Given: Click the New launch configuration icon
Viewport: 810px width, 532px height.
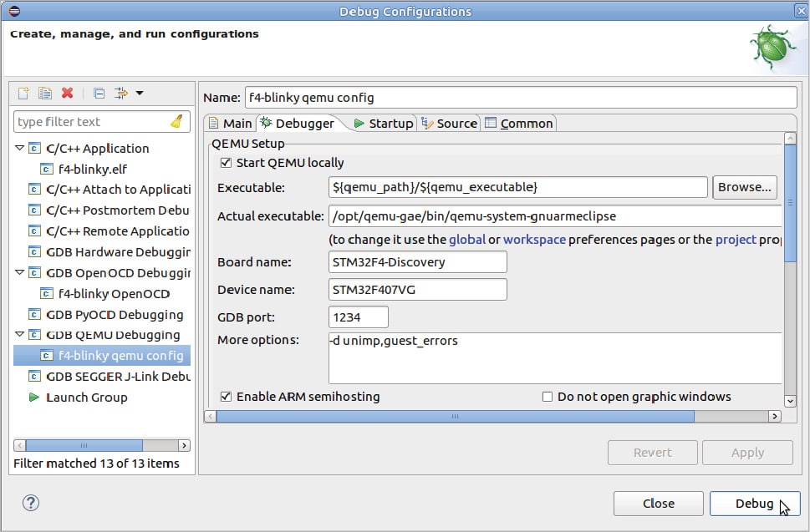Looking at the screenshot, I should point(23,93).
